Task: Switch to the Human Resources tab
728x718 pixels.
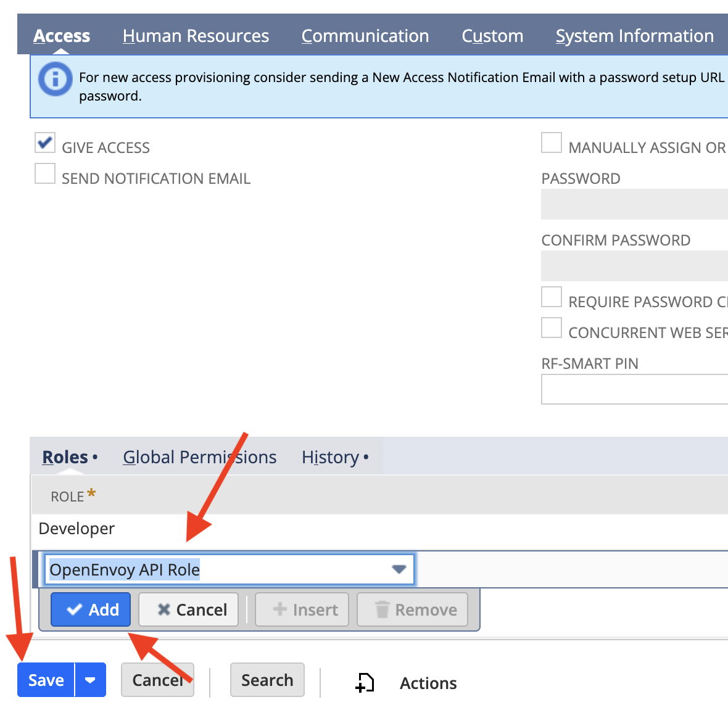Action: 196,36
